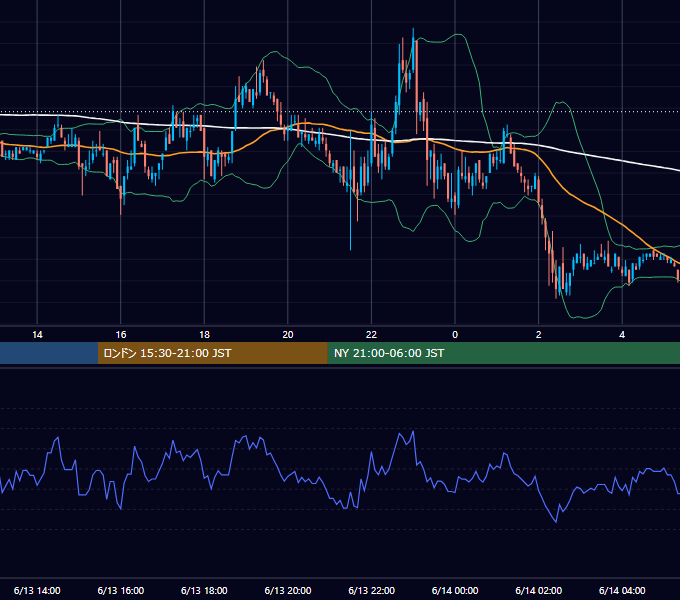Click the NY 21:00-06:00 JST session bar
Viewport: 680px width, 600px height.
point(503,353)
